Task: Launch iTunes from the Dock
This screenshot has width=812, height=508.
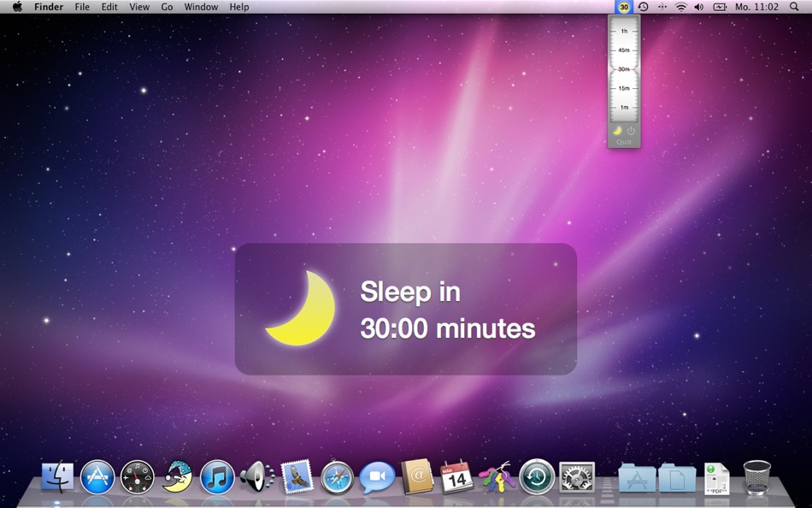Action: click(x=217, y=477)
